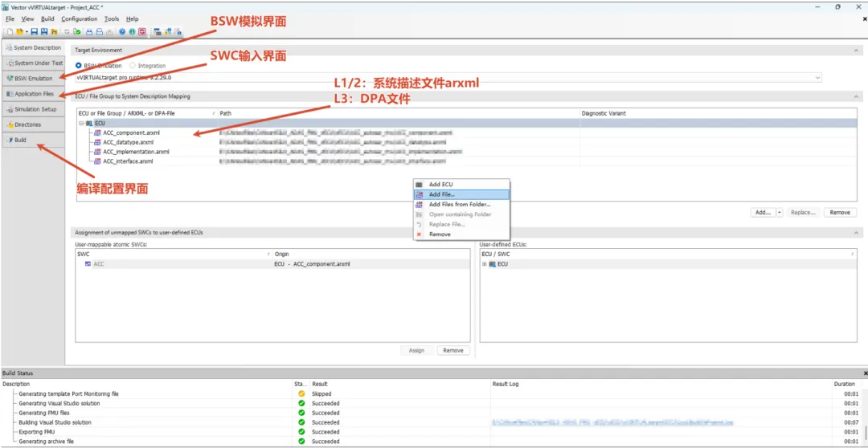Click the toolbar icon next to network computers
The width and height of the screenshot is (868, 448).
(166, 32)
